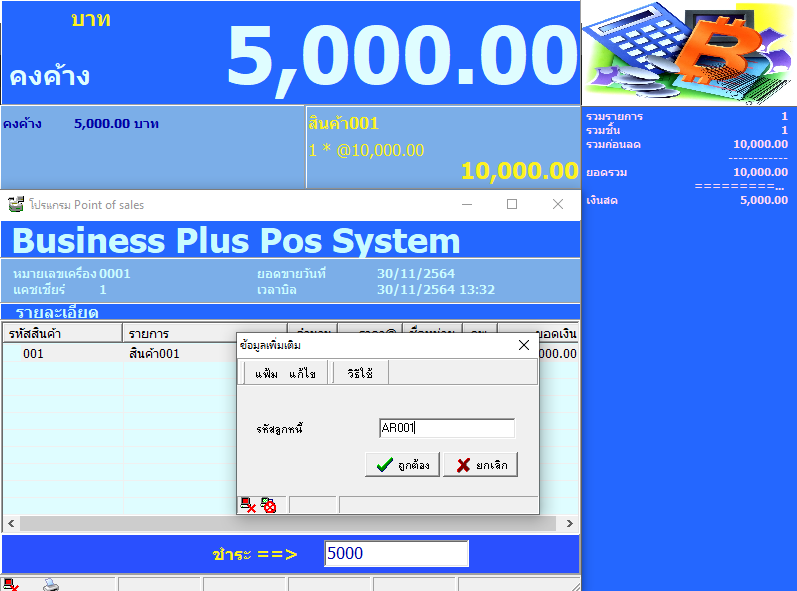
Task: Click the green checkmark ถูกต้อง button
Action: tap(402, 465)
